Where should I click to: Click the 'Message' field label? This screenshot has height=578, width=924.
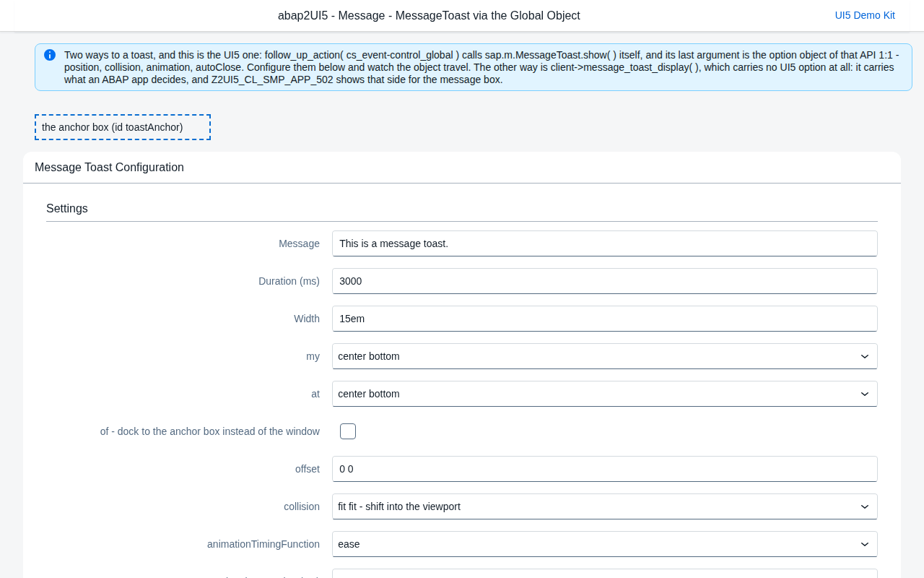pos(299,243)
